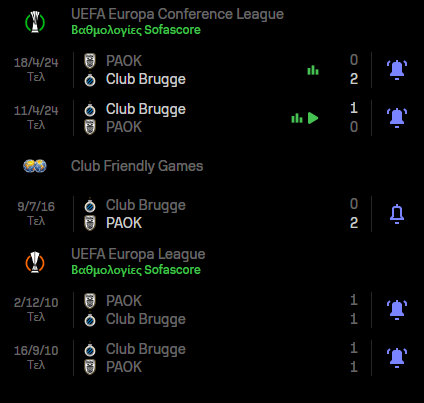424x403 pixels.
Task: Open statistics icon for 18/4/24 match
Action: click(x=313, y=70)
